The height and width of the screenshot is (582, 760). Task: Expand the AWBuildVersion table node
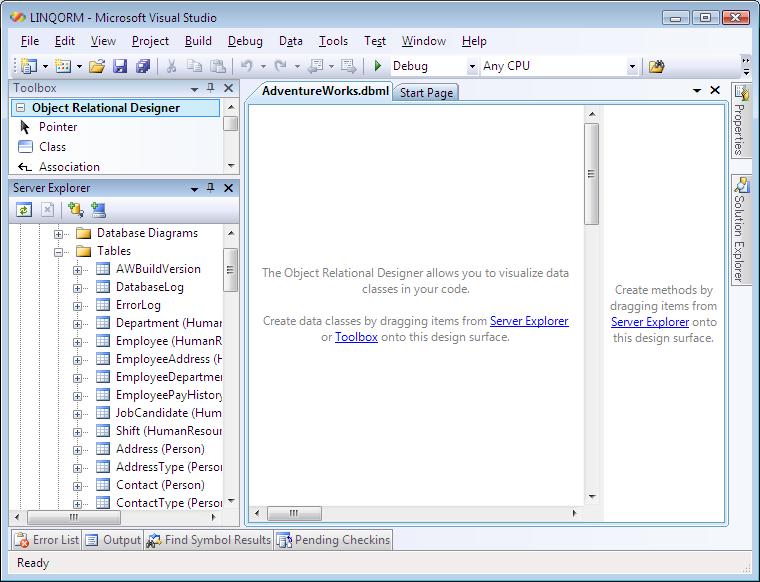[x=77, y=270]
